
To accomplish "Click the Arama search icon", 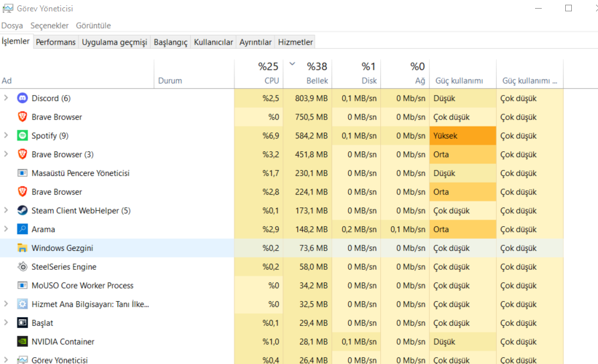I will (23, 229).
